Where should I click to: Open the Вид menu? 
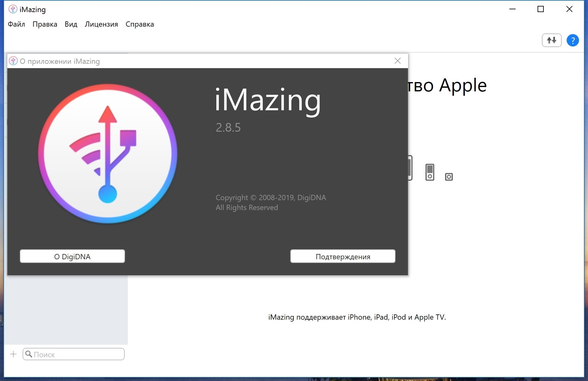[x=71, y=24]
